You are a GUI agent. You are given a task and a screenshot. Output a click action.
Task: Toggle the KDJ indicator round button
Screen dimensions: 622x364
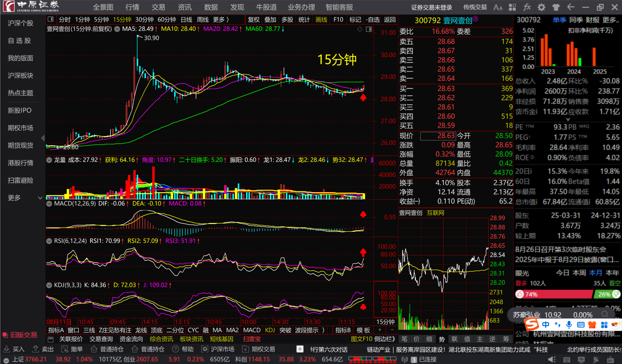pos(49,285)
